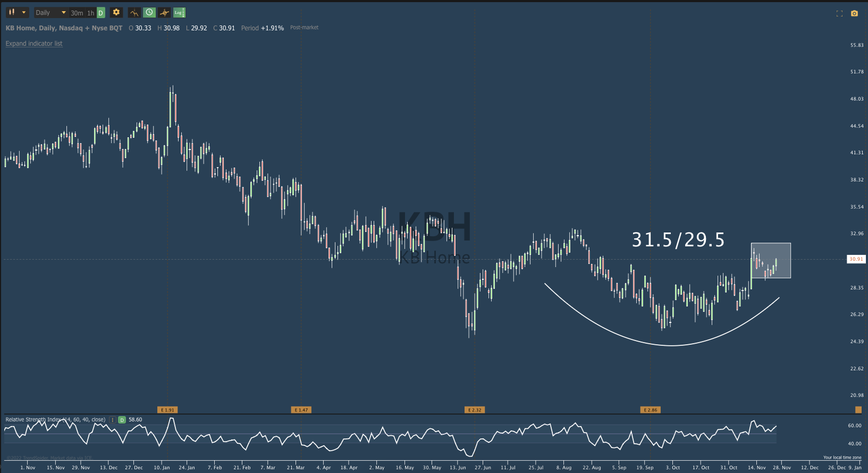Click the RSI 40.00 axis label
The image size is (868, 473).
pyautogui.click(x=855, y=444)
